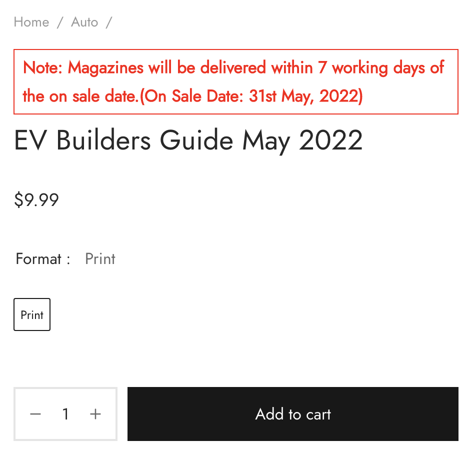Click the "Format :" label

coord(43,259)
